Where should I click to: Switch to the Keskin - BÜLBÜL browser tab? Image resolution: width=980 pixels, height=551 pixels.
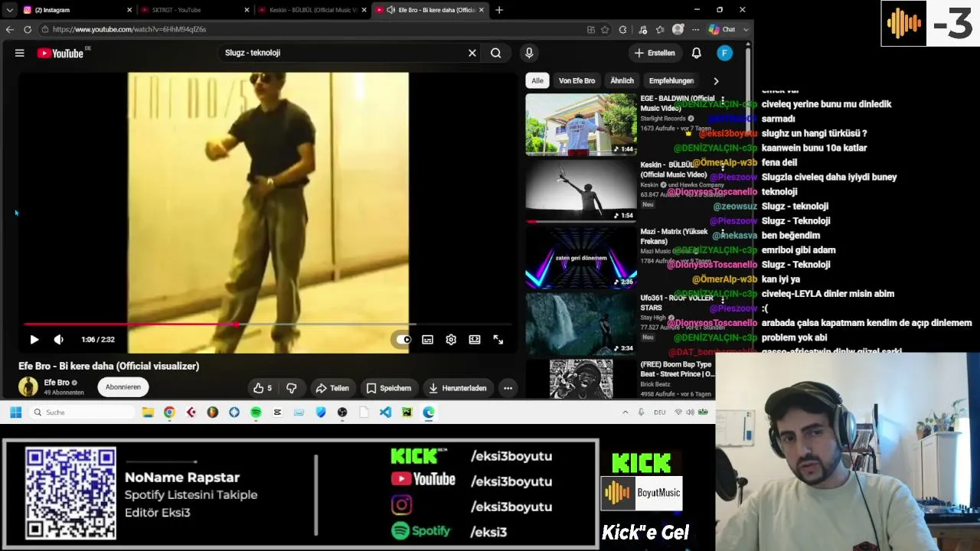(313, 10)
